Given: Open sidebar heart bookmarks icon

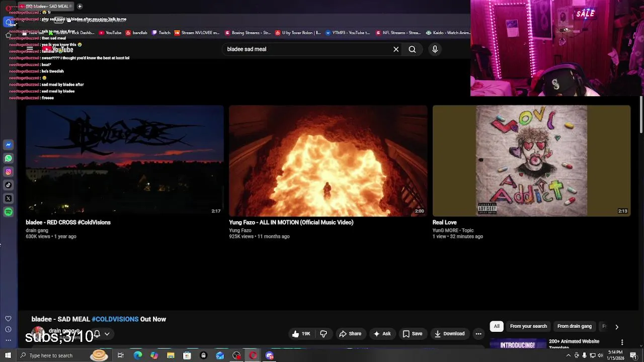Looking at the screenshot, I should (x=8, y=319).
